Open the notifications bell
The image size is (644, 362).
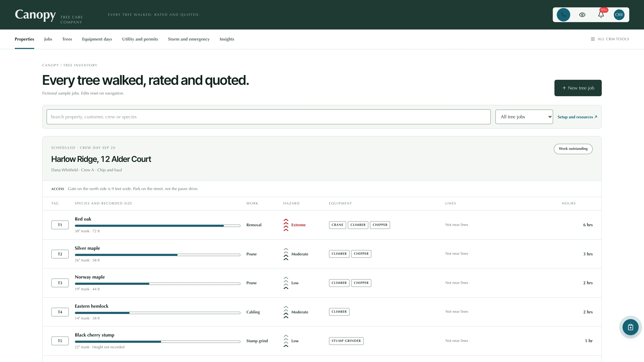[x=601, y=15]
